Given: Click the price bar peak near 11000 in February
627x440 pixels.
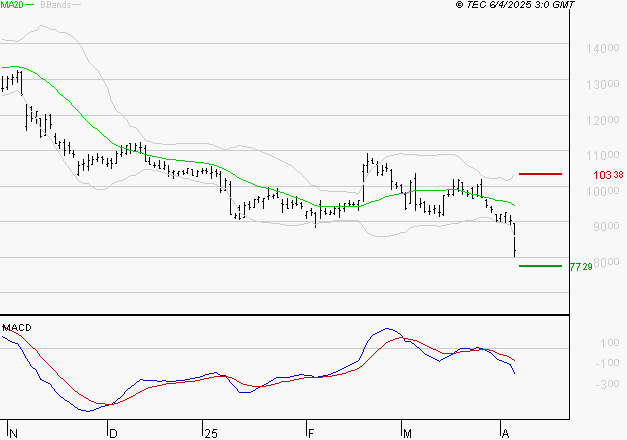Looking at the screenshot, I should click(x=367, y=162).
